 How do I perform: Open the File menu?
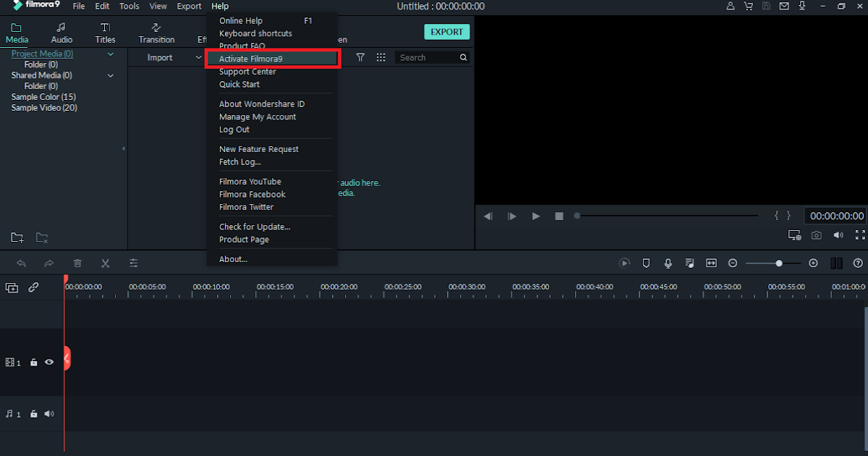pyautogui.click(x=79, y=6)
